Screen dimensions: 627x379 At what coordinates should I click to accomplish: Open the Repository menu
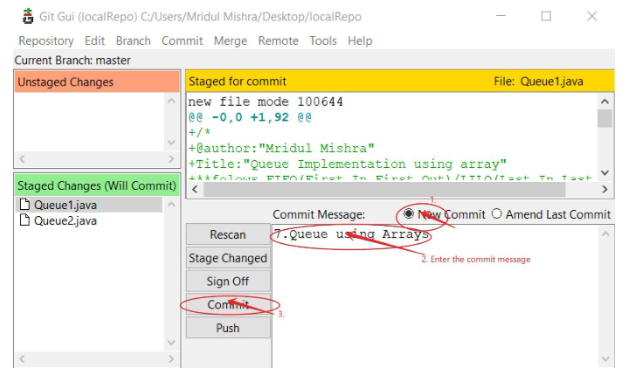point(46,41)
